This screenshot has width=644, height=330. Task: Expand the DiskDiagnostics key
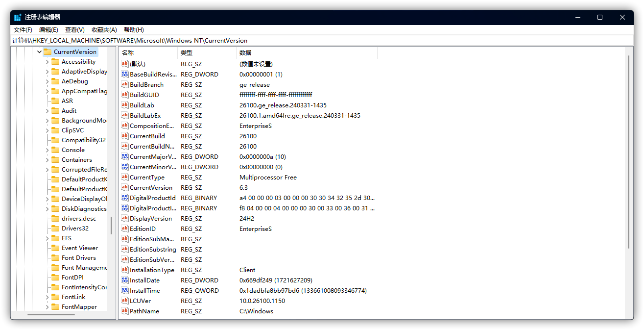coord(47,208)
